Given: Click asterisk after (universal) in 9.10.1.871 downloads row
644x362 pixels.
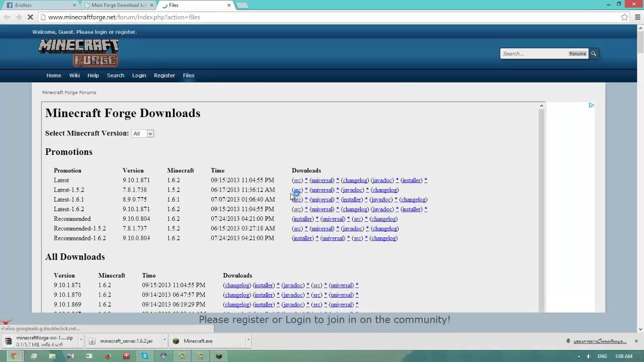Looking at the screenshot, I should click(357, 285).
